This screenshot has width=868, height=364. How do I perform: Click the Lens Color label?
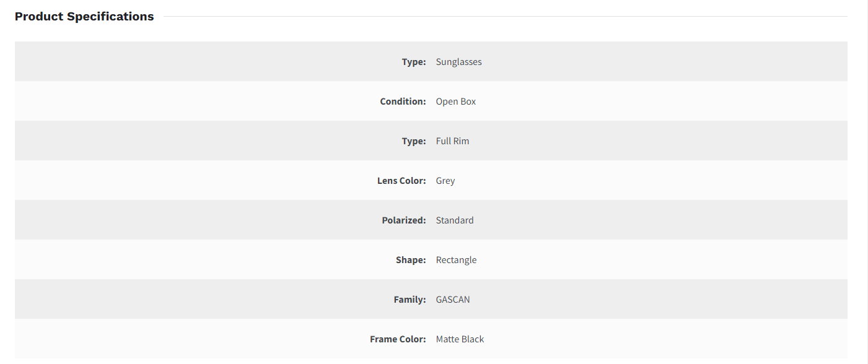pos(401,181)
